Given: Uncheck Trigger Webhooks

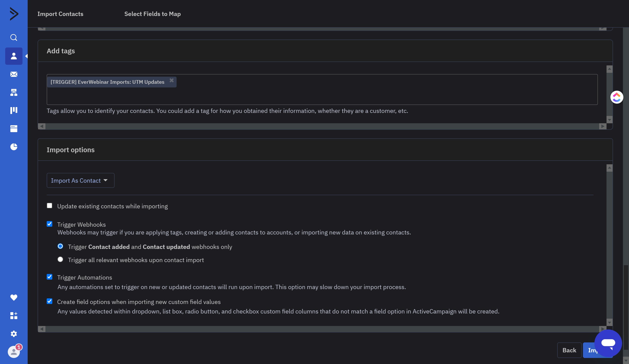Looking at the screenshot, I should [x=49, y=224].
